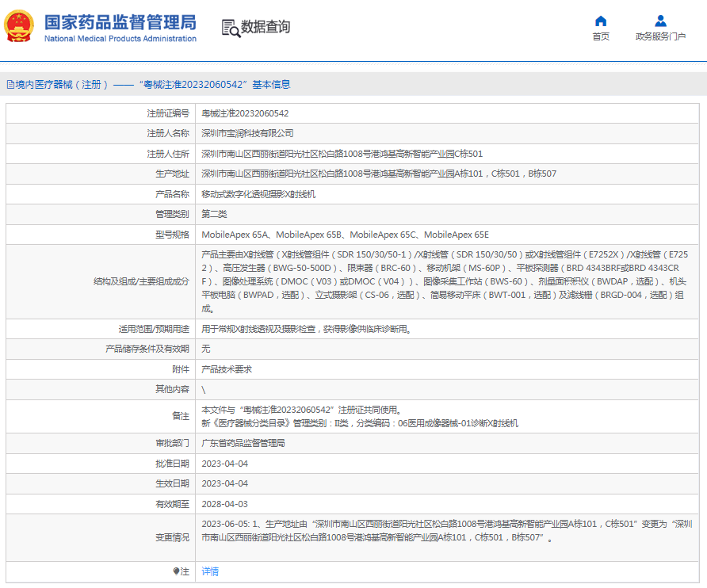Click the 批准日期 label
This screenshot has height=588, width=707.
(x=172, y=464)
